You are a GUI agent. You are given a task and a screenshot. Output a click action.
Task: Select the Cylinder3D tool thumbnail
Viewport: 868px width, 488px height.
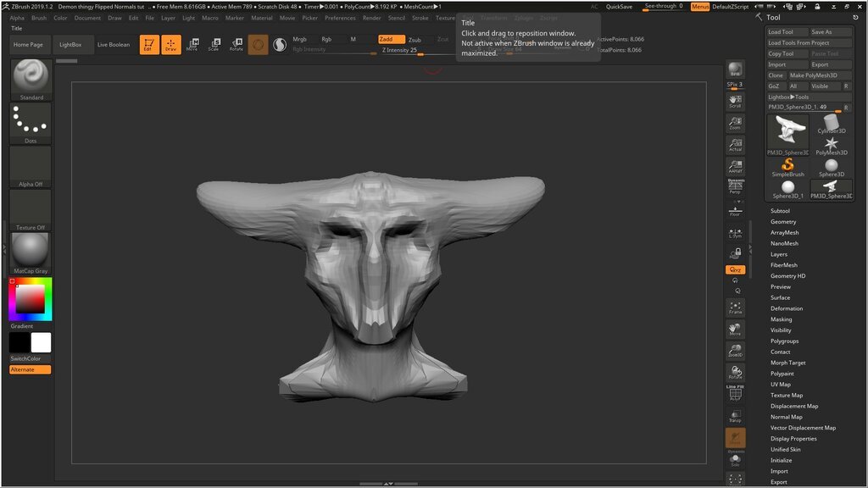[831, 125]
